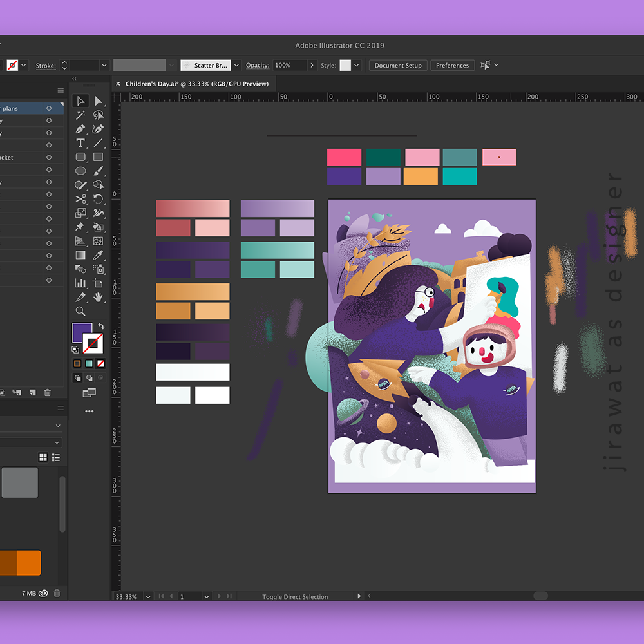Close the Children's Day.ai tab
644x644 pixels.
point(118,84)
